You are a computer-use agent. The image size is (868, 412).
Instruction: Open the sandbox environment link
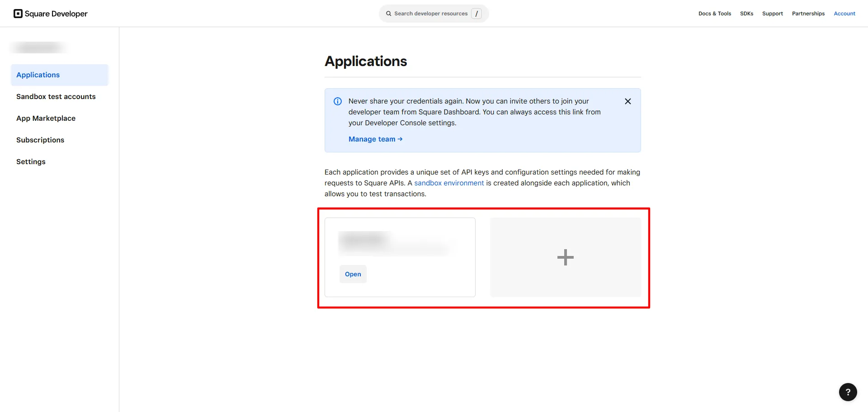point(449,183)
